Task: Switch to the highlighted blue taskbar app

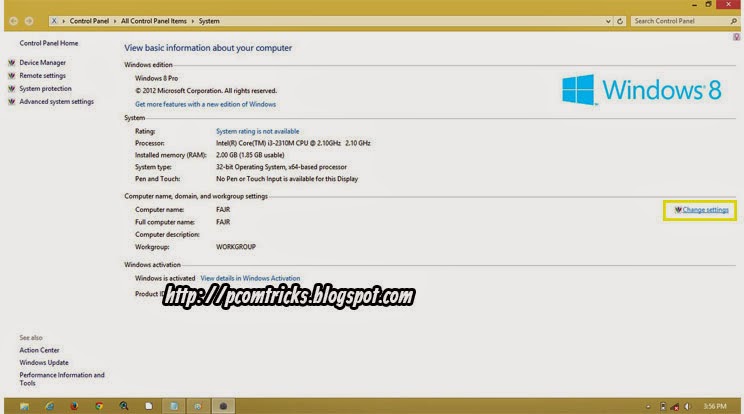Action: coord(174,406)
